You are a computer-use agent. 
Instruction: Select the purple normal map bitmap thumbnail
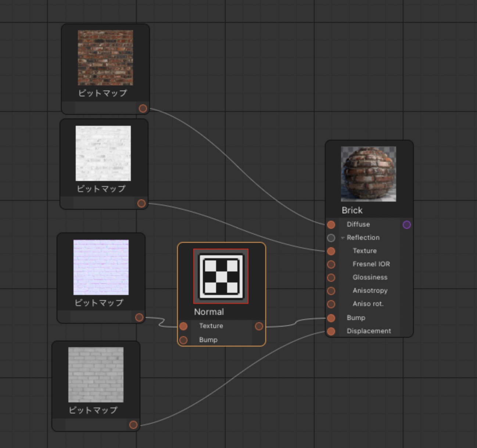(101, 267)
